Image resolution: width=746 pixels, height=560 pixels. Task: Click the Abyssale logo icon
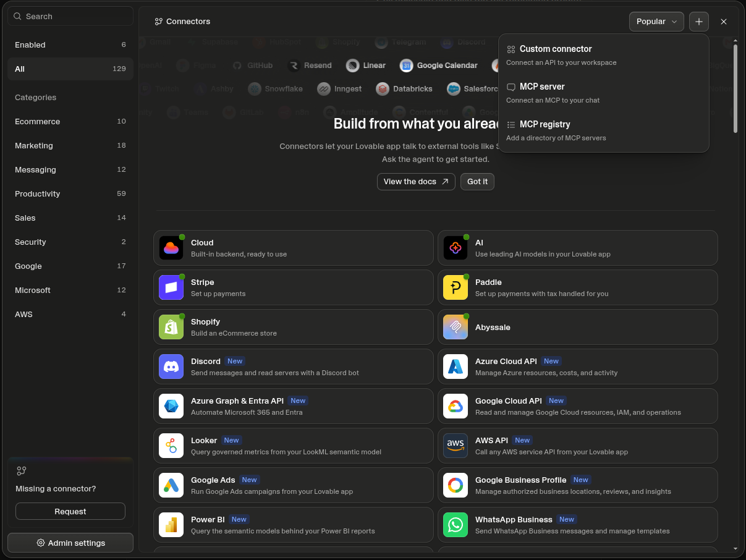pos(456,327)
